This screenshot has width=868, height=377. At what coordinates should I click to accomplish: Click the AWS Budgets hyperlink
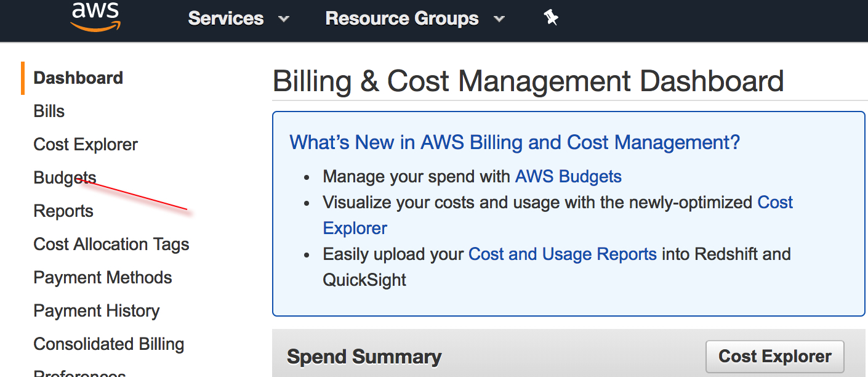click(x=568, y=177)
